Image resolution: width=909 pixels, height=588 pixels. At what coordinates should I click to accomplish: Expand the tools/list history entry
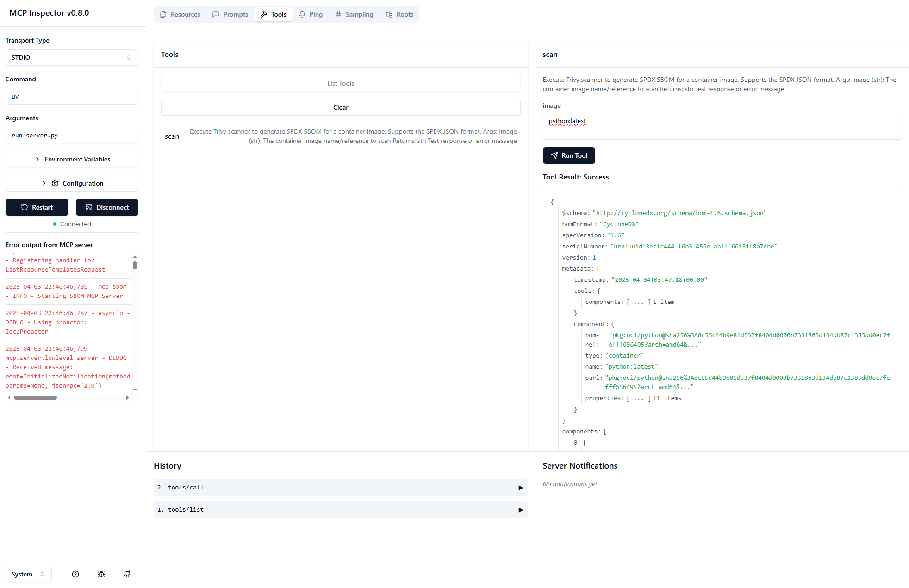[x=340, y=510]
